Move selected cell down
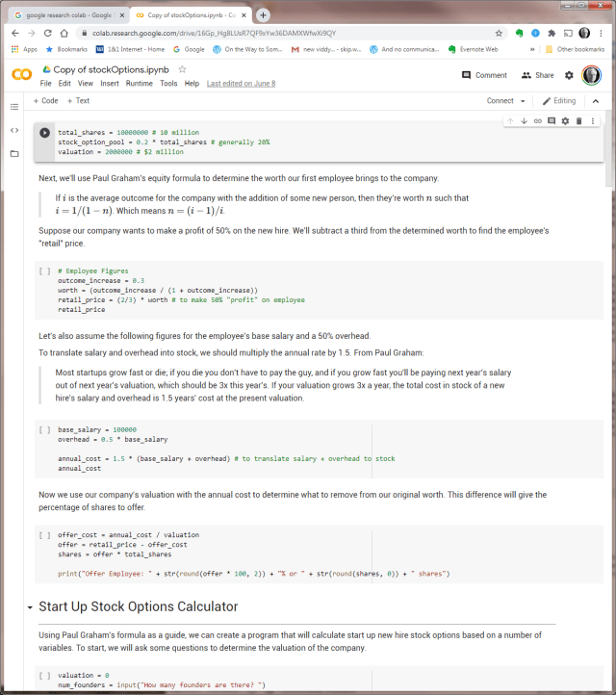The height and width of the screenshot is (695, 616). click(x=524, y=121)
